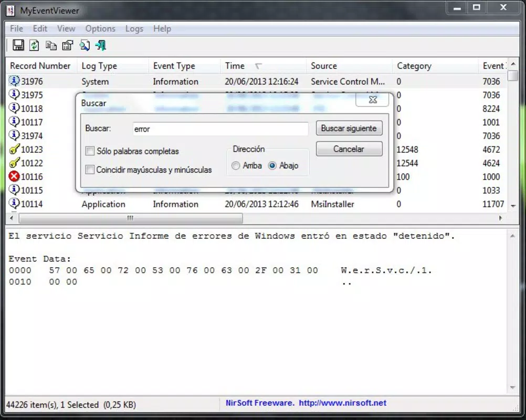Select the Arriba direction radio button
Screen dimensions: 526x420
pos(236,165)
